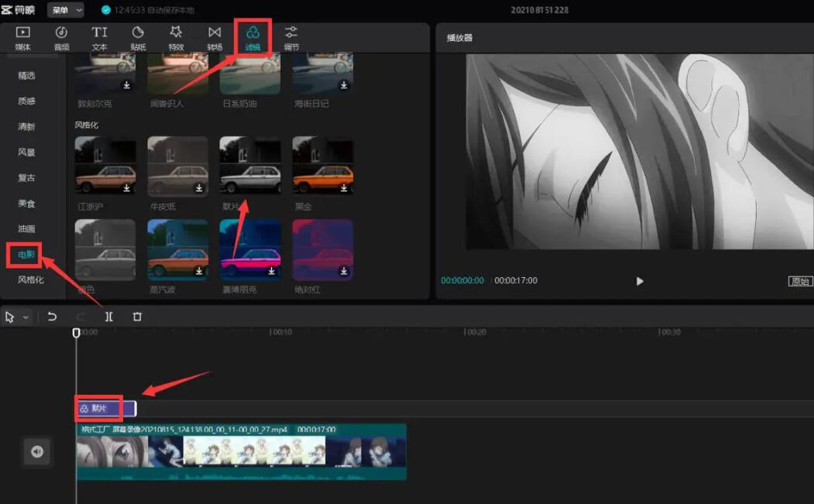Click the total duration 00:00:17:00
The width and height of the screenshot is (814, 504).
[x=516, y=280]
